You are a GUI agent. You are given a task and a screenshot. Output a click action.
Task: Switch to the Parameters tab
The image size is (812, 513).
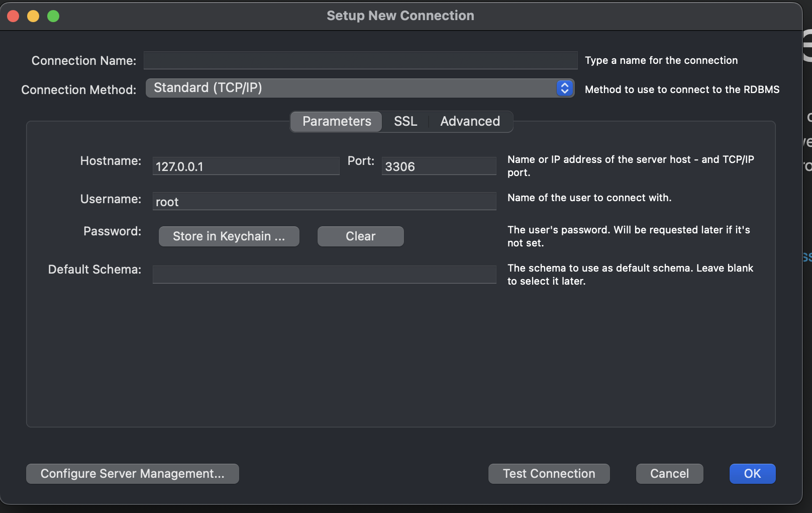click(x=337, y=121)
